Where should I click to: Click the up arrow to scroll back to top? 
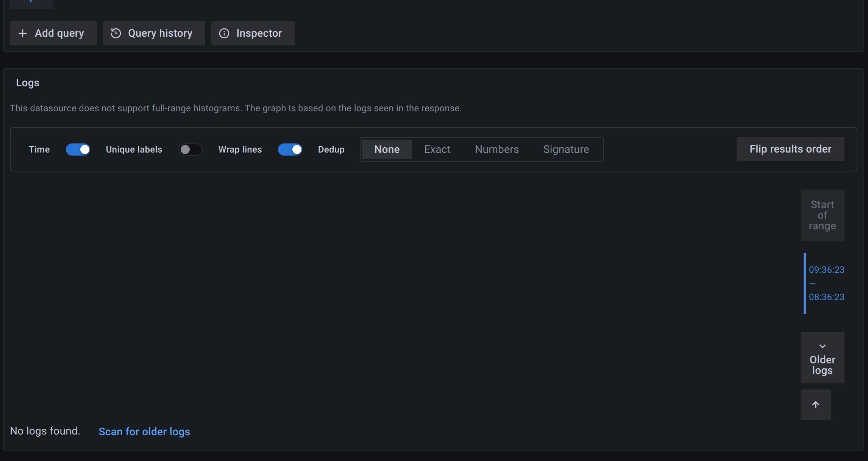(x=815, y=404)
